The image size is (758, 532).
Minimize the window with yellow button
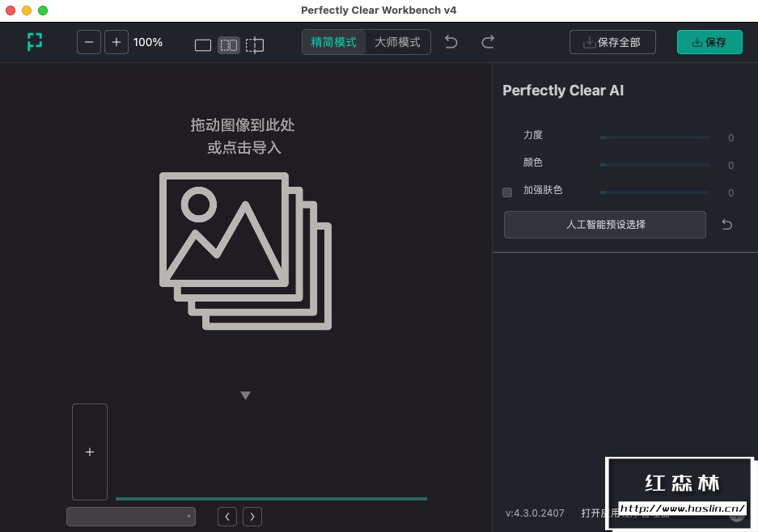(x=27, y=11)
